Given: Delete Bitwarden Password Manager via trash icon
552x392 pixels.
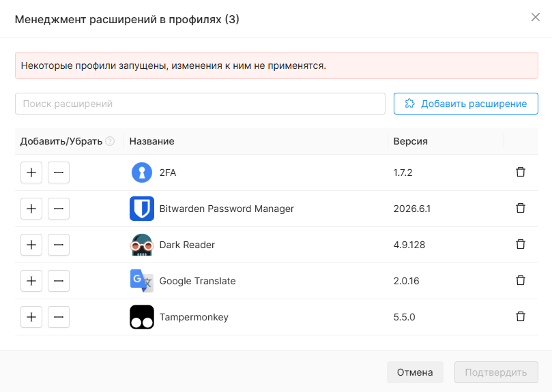Looking at the screenshot, I should pos(521,209).
